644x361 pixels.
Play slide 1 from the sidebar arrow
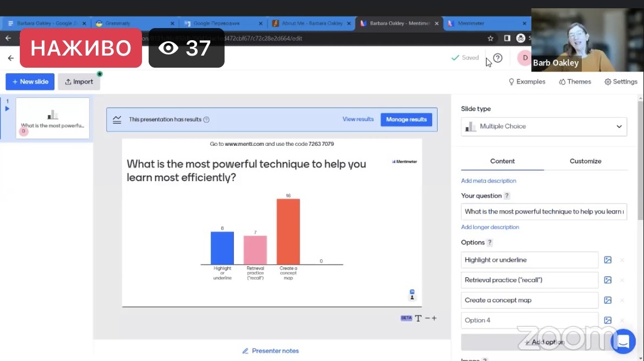pos(7,109)
